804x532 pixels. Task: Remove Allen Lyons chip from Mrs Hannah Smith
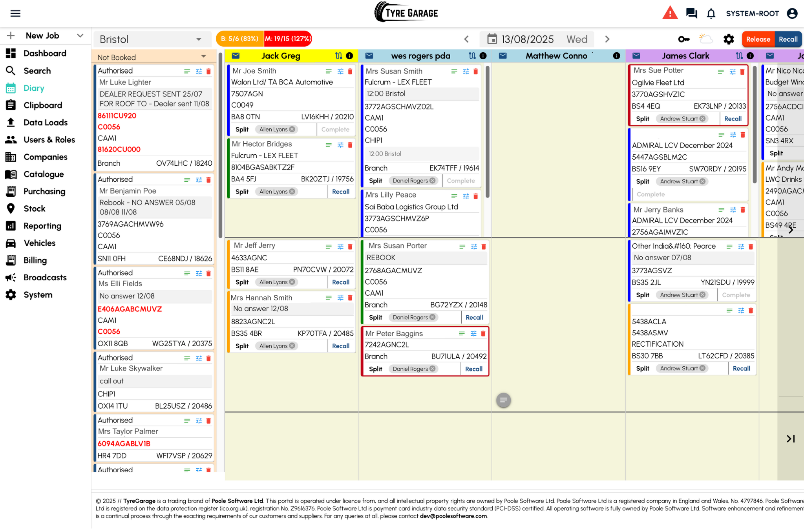[292, 346]
